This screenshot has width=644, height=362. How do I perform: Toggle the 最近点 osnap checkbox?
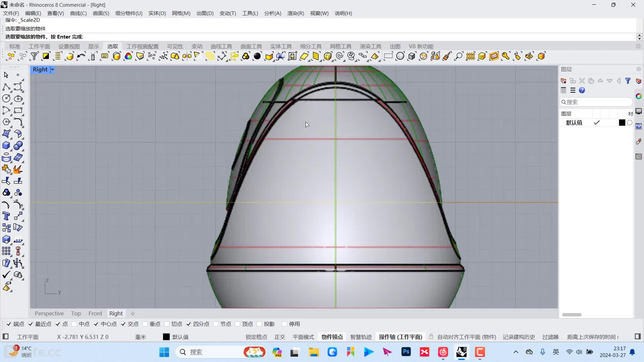point(31,324)
